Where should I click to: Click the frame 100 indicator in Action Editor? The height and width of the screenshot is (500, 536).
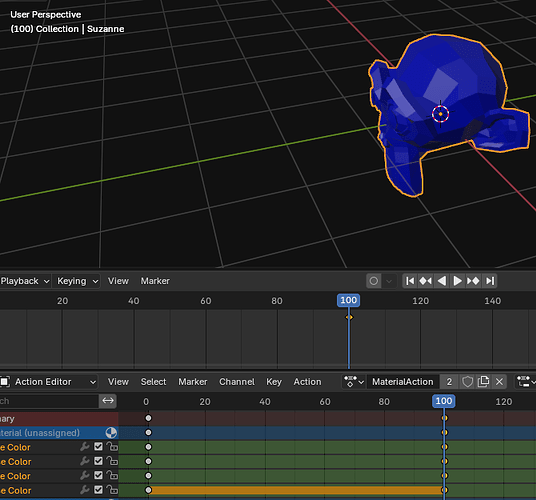[444, 401]
